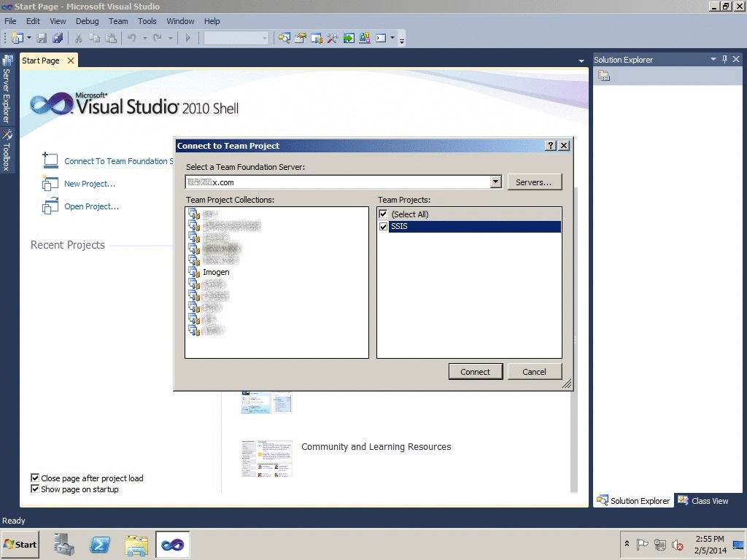747x560 pixels.
Task: Open Windows PowerShell from the taskbar
Action: click(x=99, y=544)
